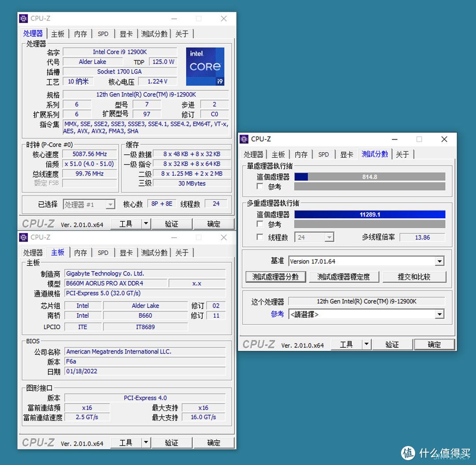The image size is (476, 465).
Task: Open the 处理器 #1 selection dropdown
Action: [110, 204]
